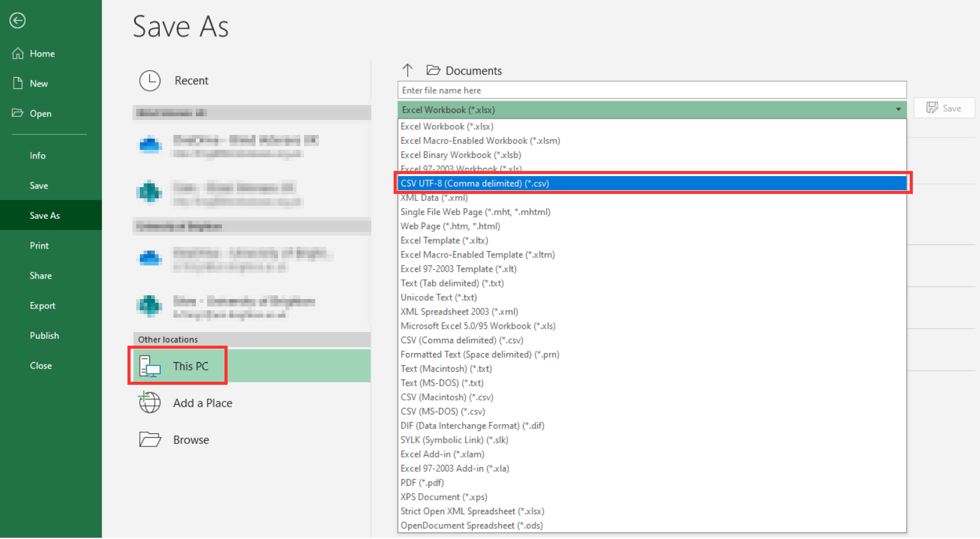Screen dimensions: 980x539
Task: Click the Browse label
Action: [191, 440]
